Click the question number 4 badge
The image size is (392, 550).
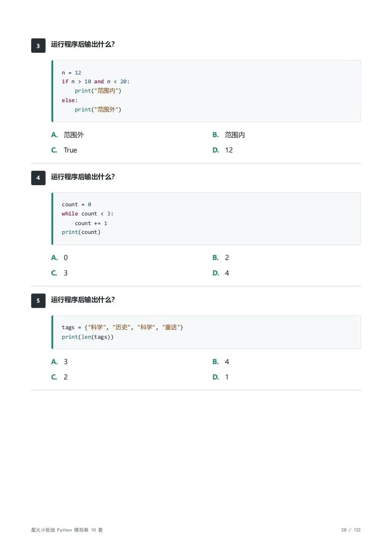[38, 178]
